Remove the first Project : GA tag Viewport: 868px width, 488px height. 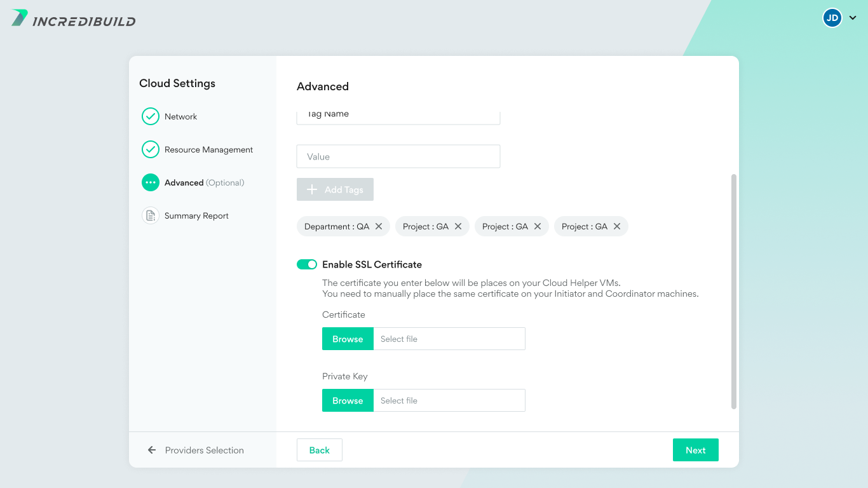tap(458, 226)
